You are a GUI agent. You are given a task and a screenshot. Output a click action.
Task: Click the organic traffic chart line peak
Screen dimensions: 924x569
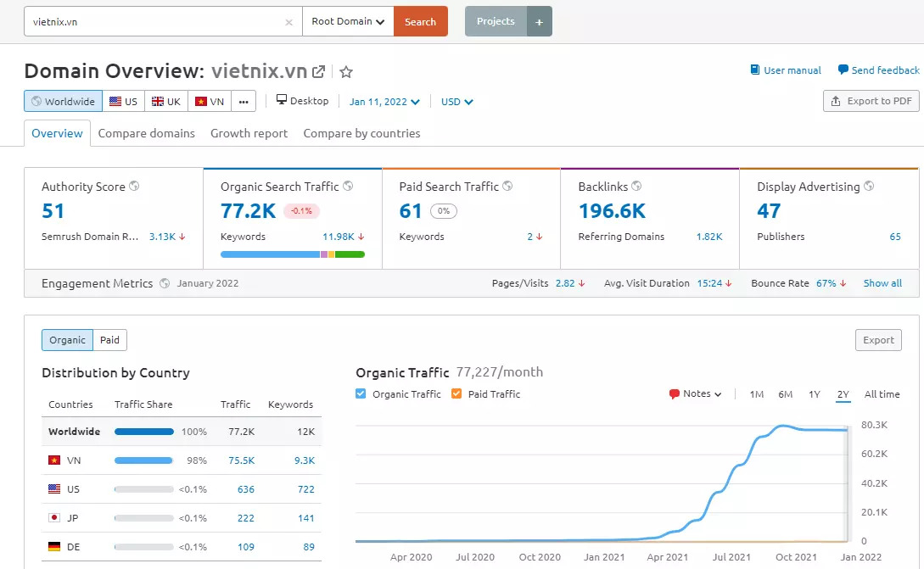click(x=783, y=426)
